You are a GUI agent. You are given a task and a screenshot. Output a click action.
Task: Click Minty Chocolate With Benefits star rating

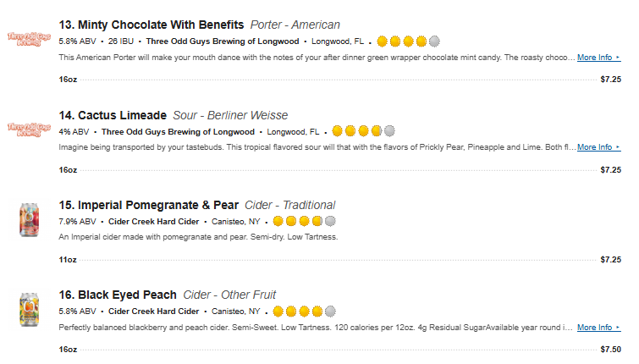point(408,41)
